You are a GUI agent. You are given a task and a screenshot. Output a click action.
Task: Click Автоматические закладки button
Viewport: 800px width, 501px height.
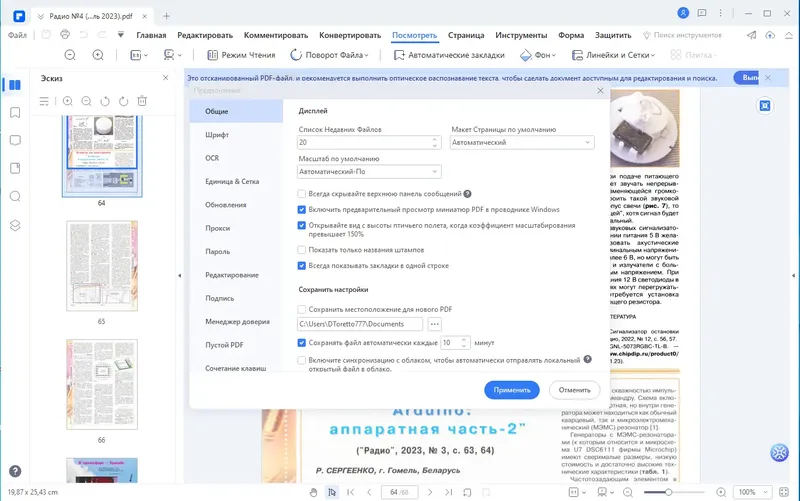[449, 55]
